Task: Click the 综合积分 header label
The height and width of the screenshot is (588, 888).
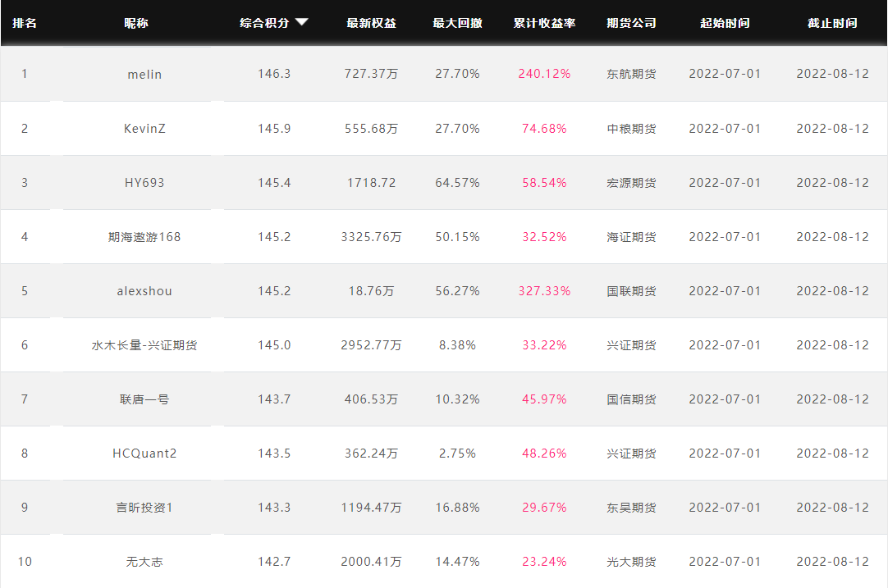Action: [x=264, y=23]
